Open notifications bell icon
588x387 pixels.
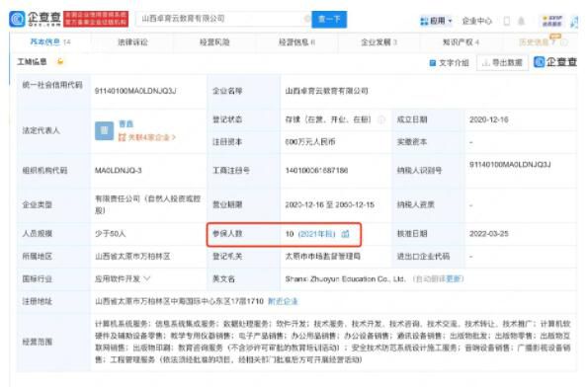click(x=521, y=21)
